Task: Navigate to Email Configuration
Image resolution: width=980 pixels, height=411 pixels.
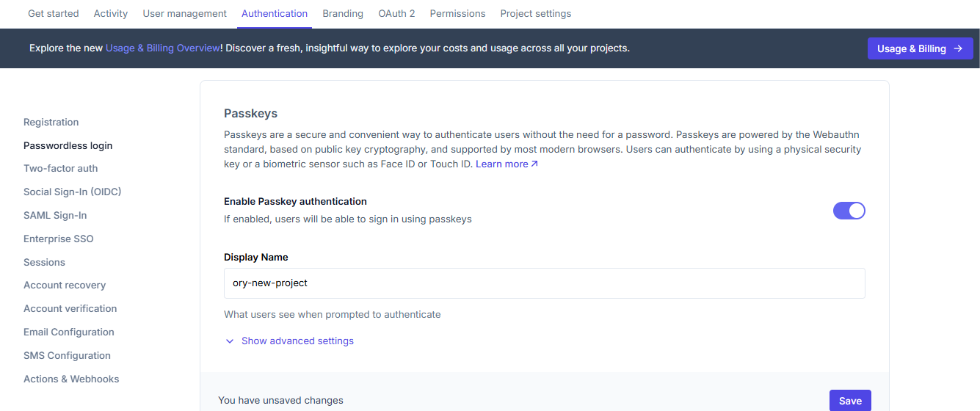Action: [68, 332]
